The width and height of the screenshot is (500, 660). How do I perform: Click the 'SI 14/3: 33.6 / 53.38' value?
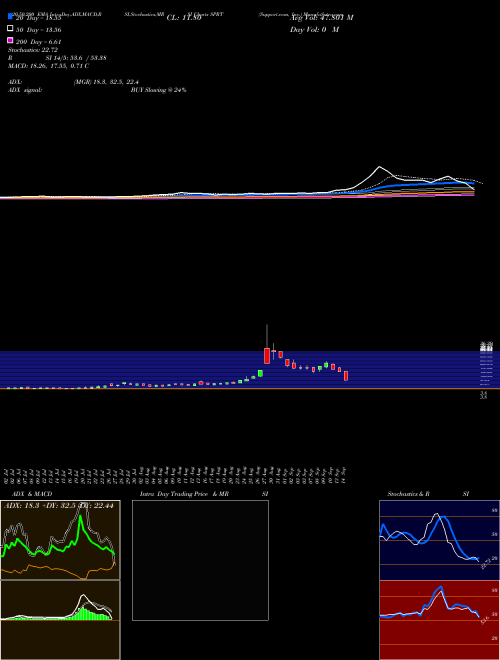[x=76, y=58]
